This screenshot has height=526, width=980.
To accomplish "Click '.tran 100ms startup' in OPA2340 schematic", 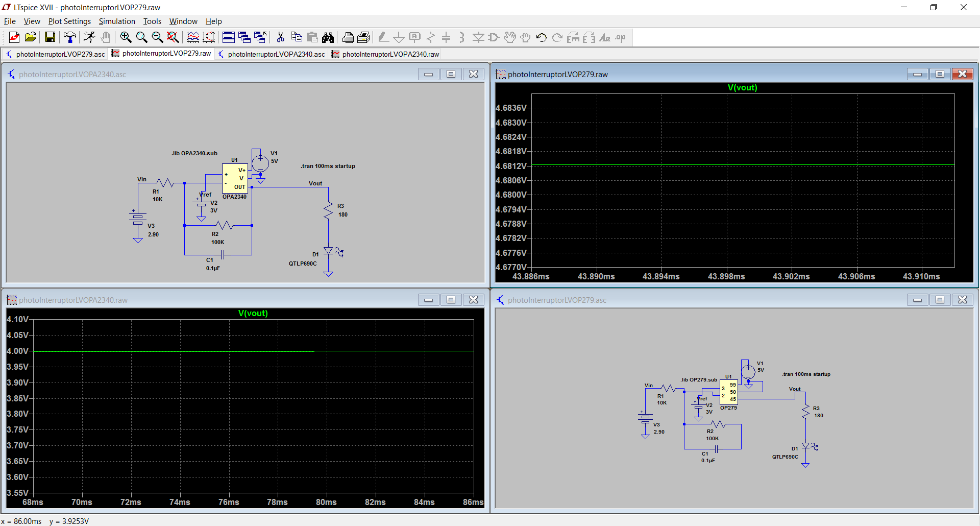I will 328,166.
